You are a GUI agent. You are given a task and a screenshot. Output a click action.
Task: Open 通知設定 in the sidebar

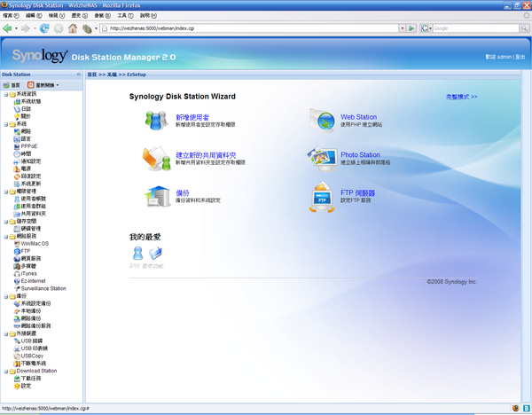[x=27, y=161]
